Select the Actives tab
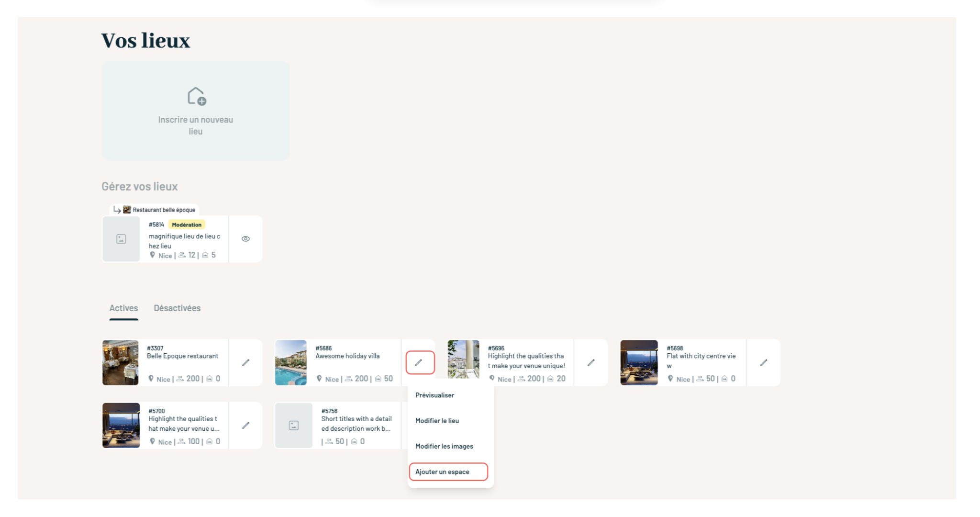This screenshot has height=517, width=980. click(123, 308)
